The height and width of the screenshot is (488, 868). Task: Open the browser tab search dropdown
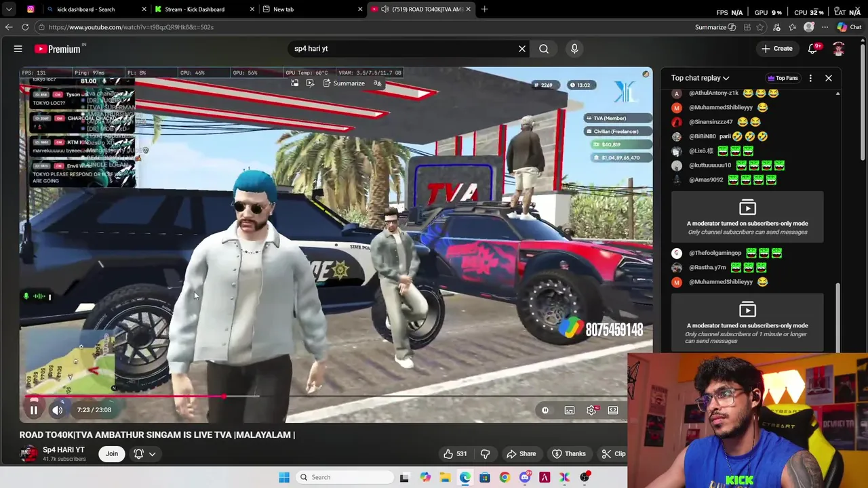[9, 9]
